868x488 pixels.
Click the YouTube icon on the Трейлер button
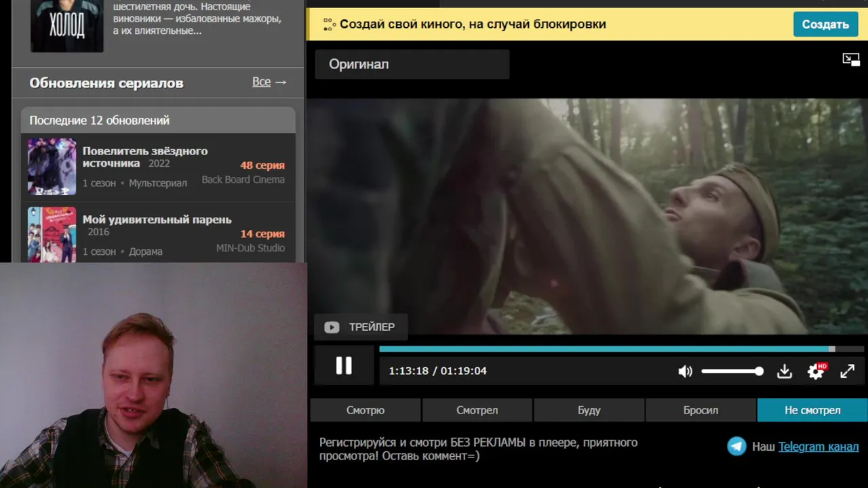point(332,327)
